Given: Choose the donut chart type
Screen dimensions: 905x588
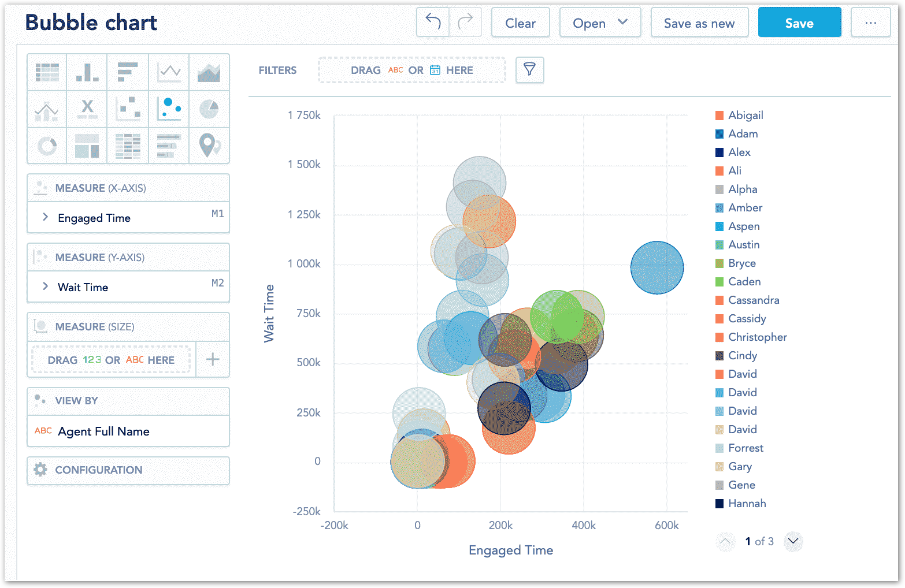Looking at the screenshot, I should (x=47, y=146).
